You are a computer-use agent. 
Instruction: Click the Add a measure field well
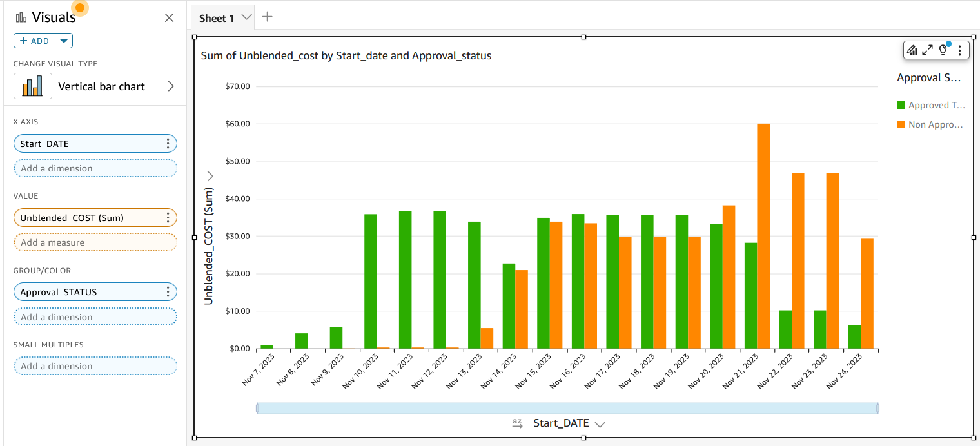click(x=95, y=242)
